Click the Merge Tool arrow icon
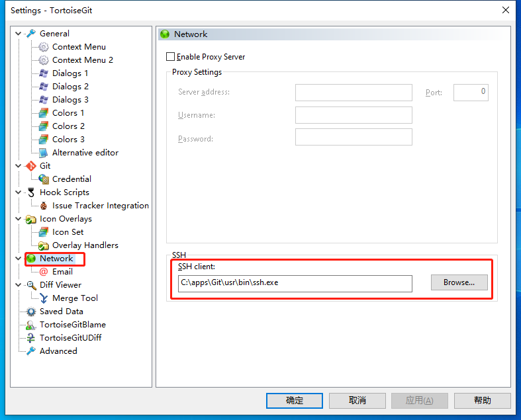This screenshot has width=521, height=420. (44, 298)
